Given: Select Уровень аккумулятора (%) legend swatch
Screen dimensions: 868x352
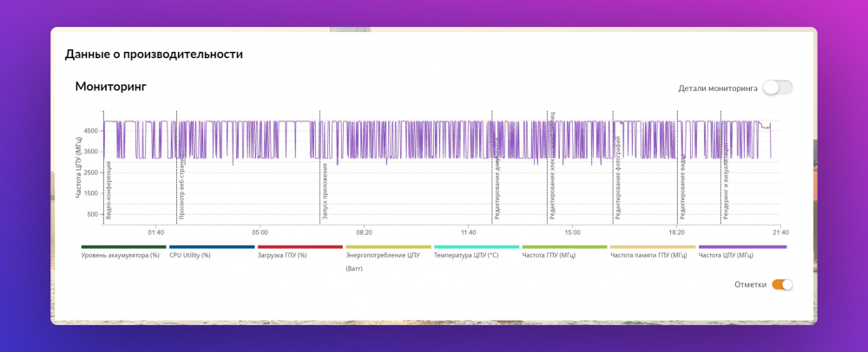Looking at the screenshot, I should tap(123, 247).
